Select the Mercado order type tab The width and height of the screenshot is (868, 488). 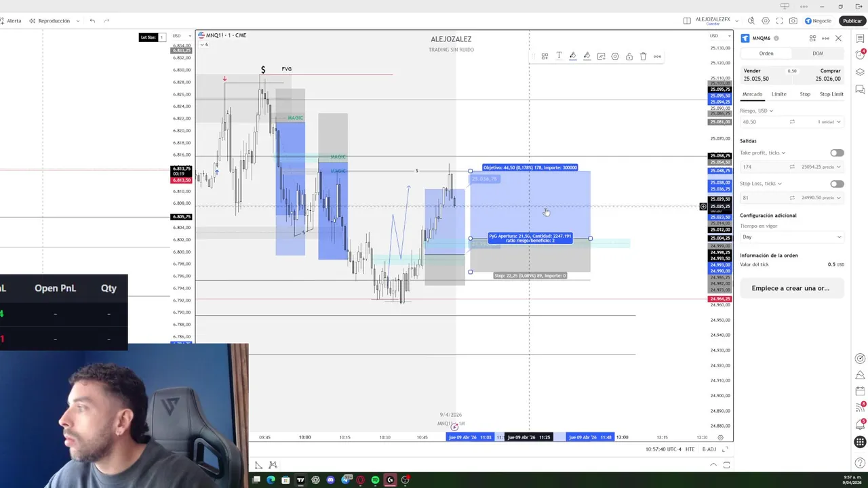[752, 94]
